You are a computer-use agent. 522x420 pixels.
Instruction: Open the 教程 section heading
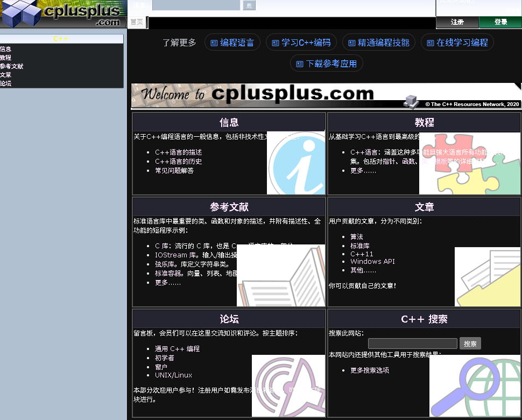coord(424,123)
